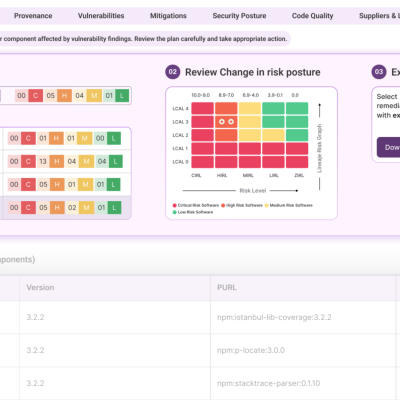Select the npm:istanbul-lib-coverage:3.2.2 PURL cell

pyautogui.click(x=305, y=317)
